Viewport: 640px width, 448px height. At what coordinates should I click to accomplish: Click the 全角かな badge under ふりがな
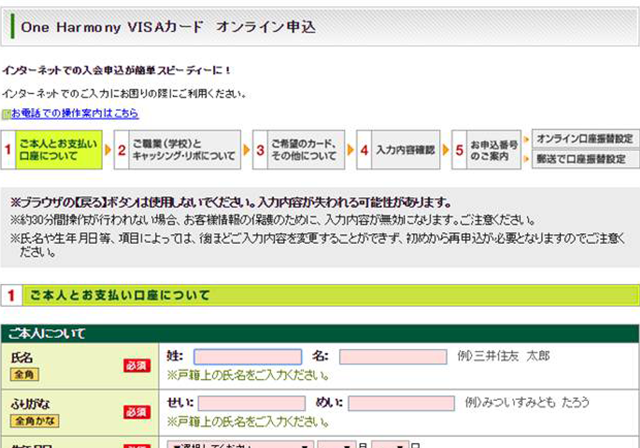[x=34, y=421]
